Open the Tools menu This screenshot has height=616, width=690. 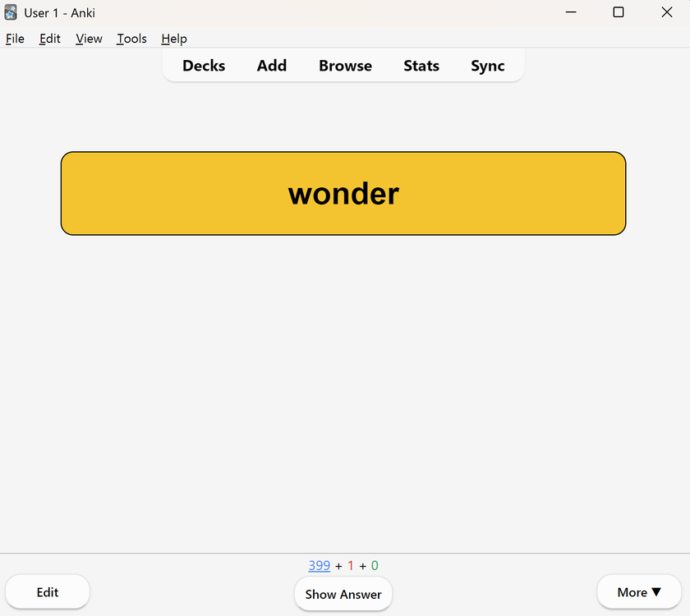(x=131, y=39)
